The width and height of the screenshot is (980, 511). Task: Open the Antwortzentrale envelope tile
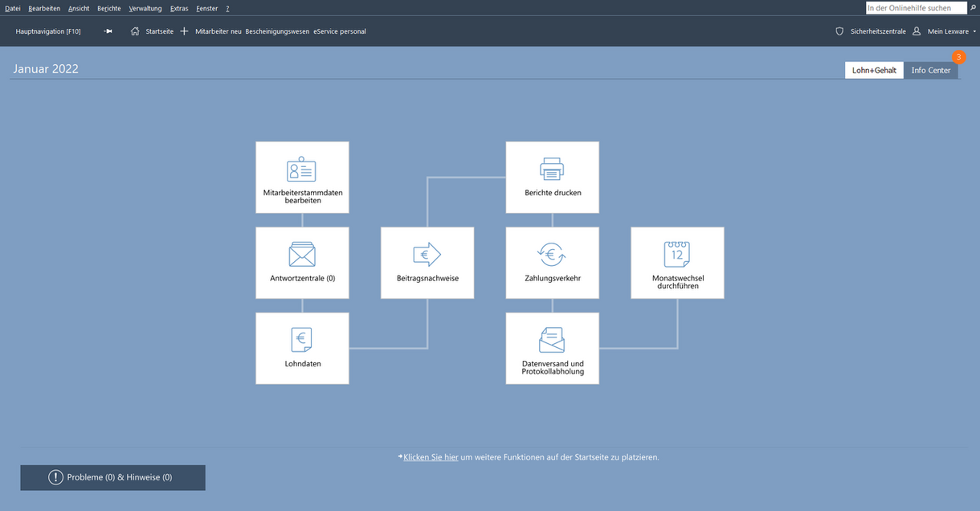coord(302,263)
